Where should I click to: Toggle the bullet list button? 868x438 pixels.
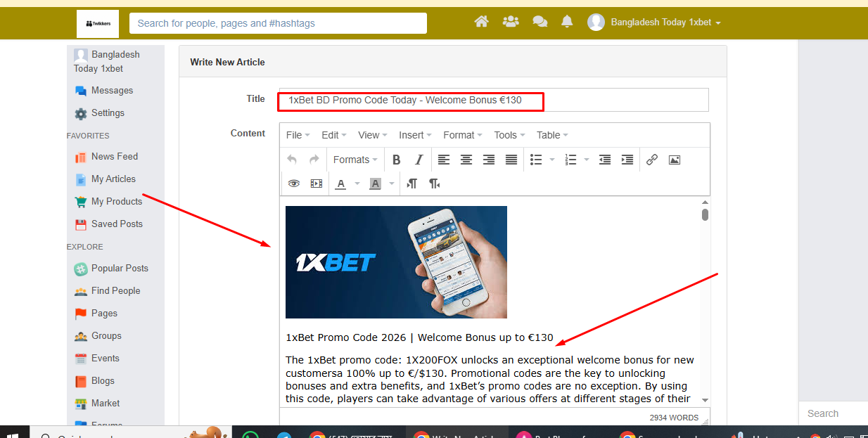point(536,160)
